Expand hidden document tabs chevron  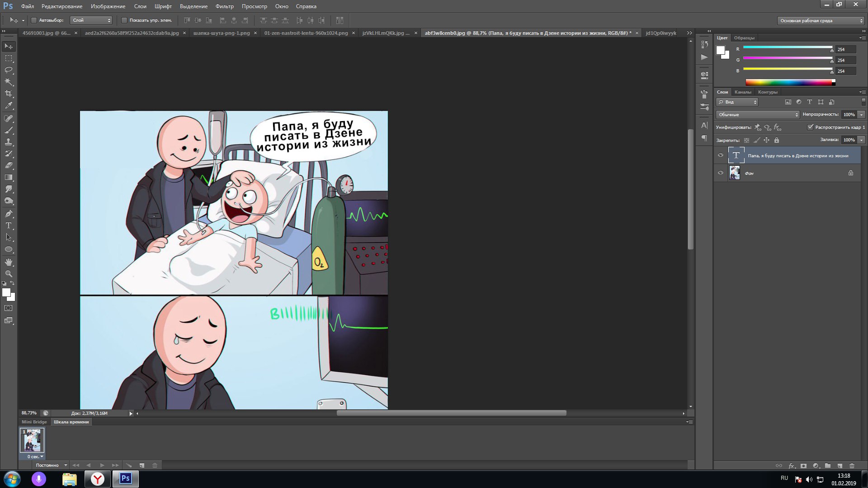[x=689, y=33]
